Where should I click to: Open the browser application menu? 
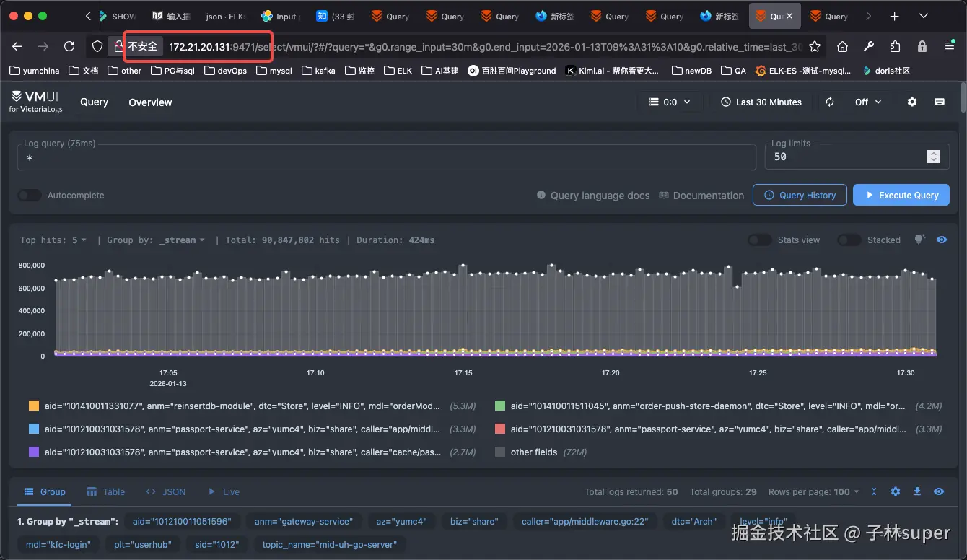(950, 46)
